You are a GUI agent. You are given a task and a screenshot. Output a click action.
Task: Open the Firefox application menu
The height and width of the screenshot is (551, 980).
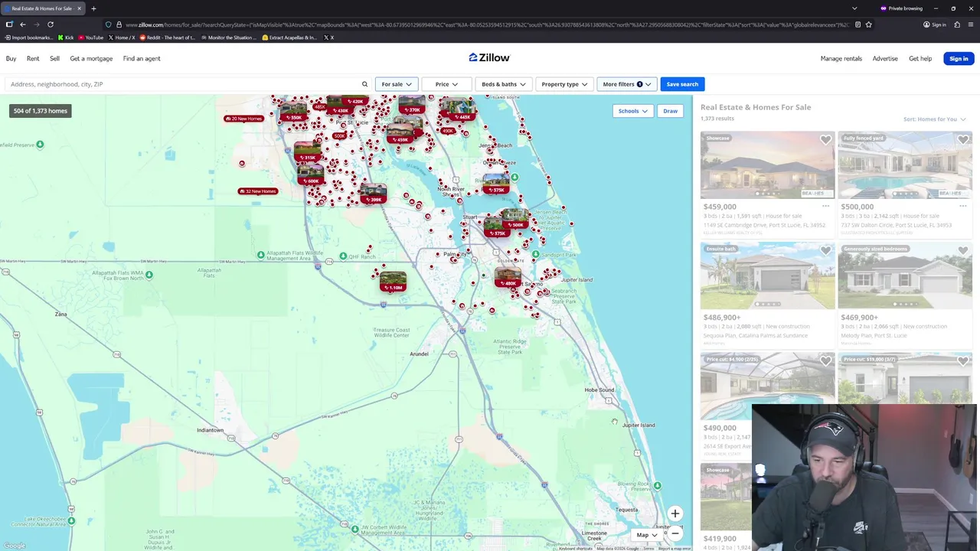point(970,24)
